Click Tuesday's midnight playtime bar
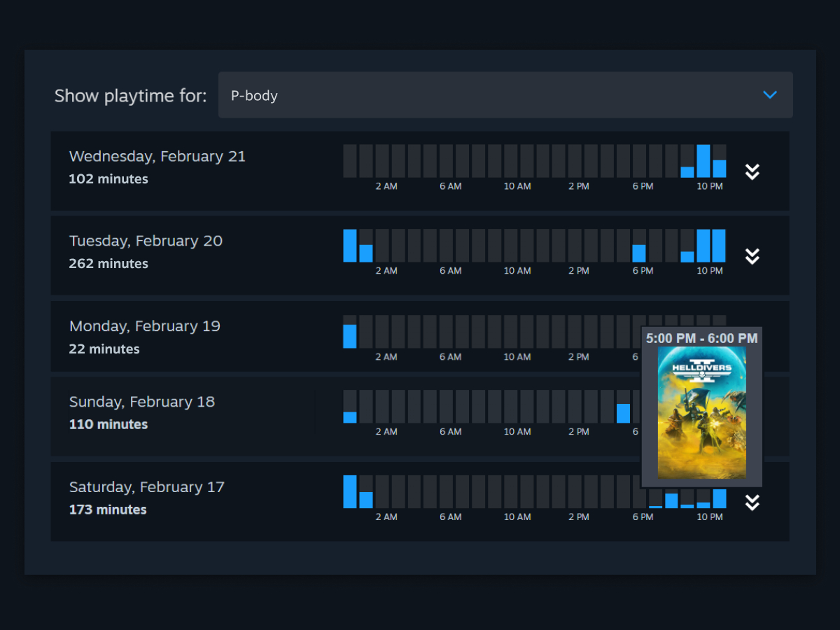 (x=350, y=246)
